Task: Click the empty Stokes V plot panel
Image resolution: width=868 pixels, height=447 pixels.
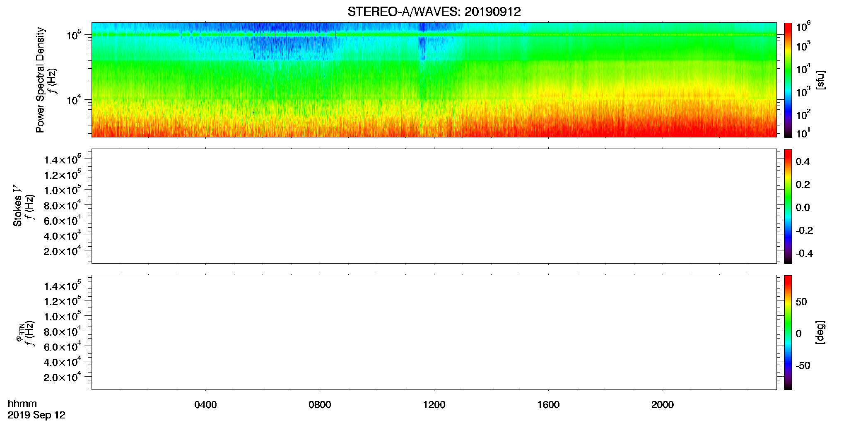Action: click(x=434, y=206)
